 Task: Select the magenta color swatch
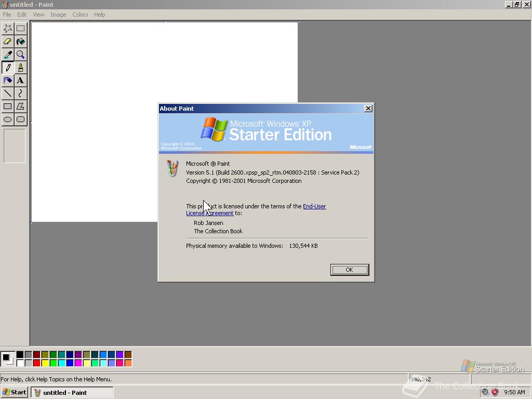(x=78, y=363)
